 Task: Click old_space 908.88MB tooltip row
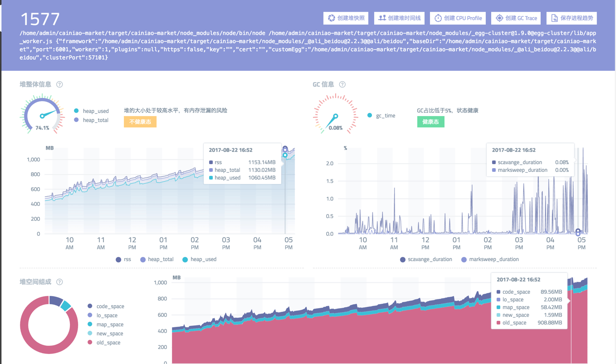529,323
